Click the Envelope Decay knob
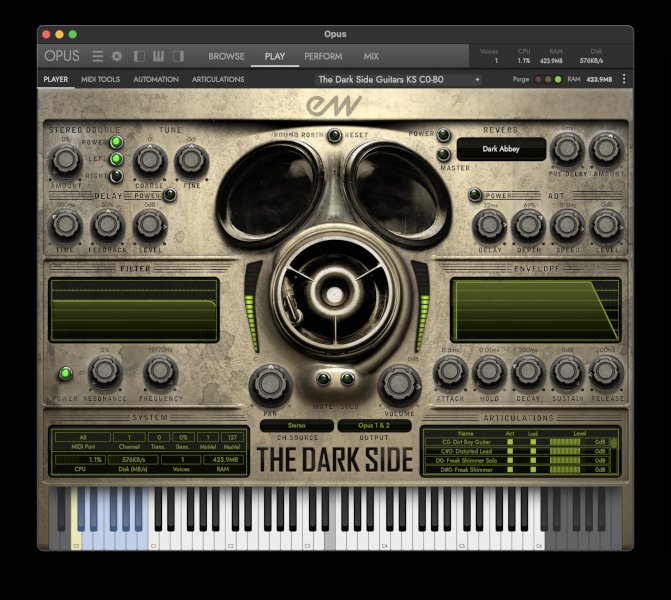This screenshot has height=600, width=671. (x=528, y=372)
